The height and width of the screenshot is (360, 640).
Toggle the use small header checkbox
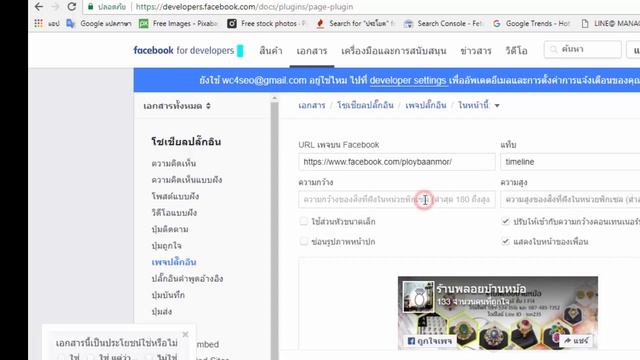[304, 221]
